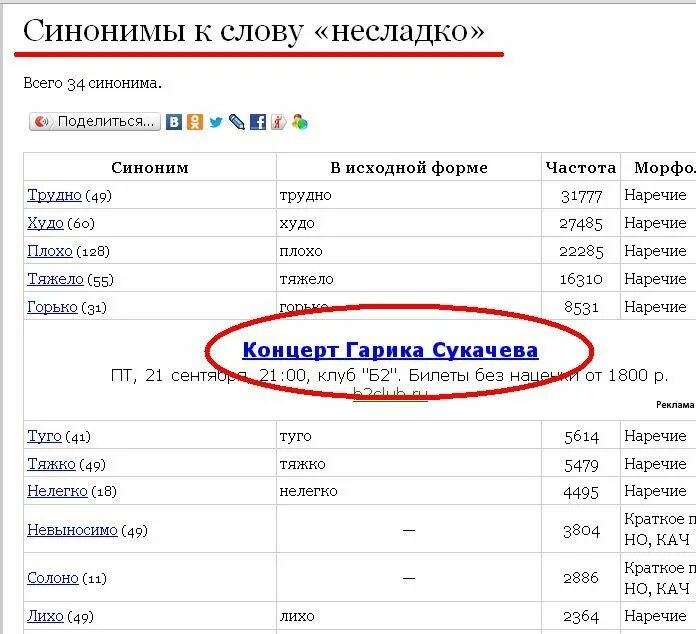696x634 pixels.
Task: Click base form cell туго
Action: pos(296,436)
